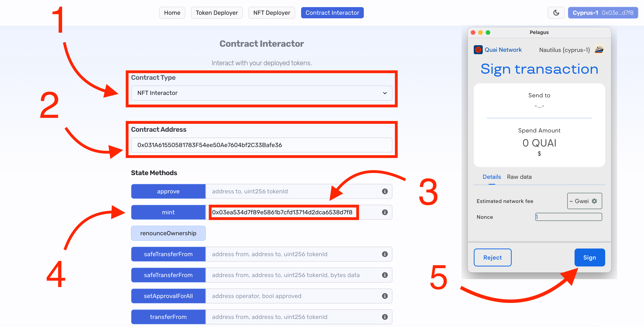Screen dimensions: 644x327
Task: Open the Token Deployer page
Action: (217, 13)
